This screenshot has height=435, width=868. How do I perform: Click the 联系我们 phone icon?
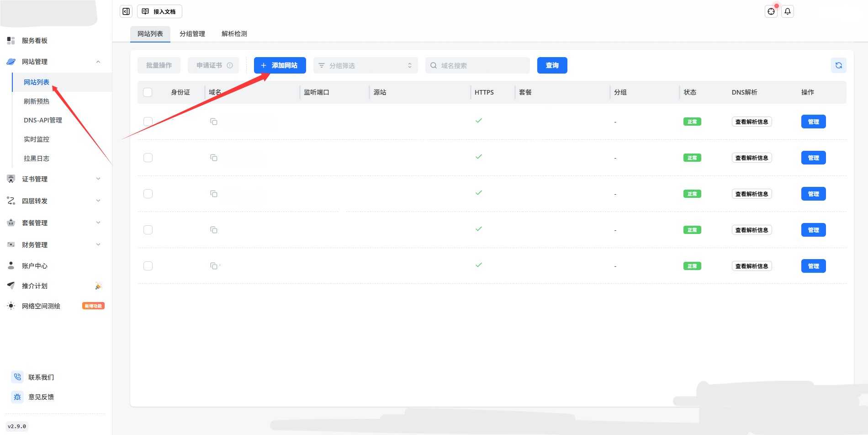click(x=17, y=377)
